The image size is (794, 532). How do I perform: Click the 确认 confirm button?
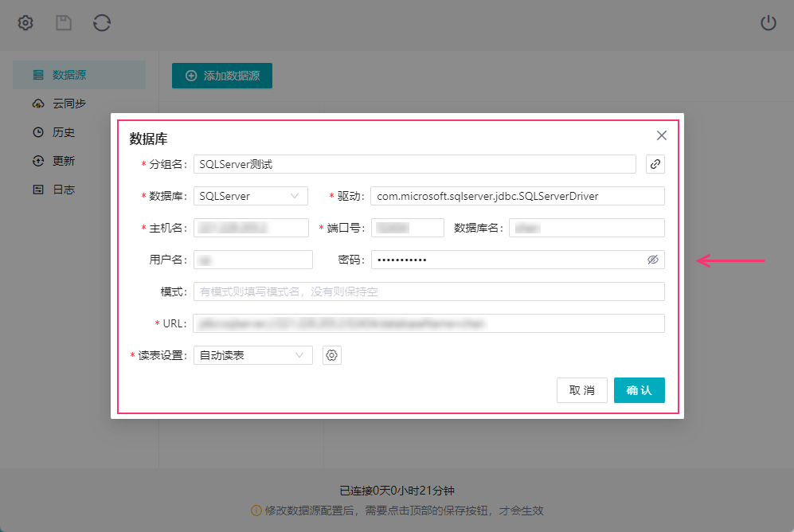click(639, 390)
